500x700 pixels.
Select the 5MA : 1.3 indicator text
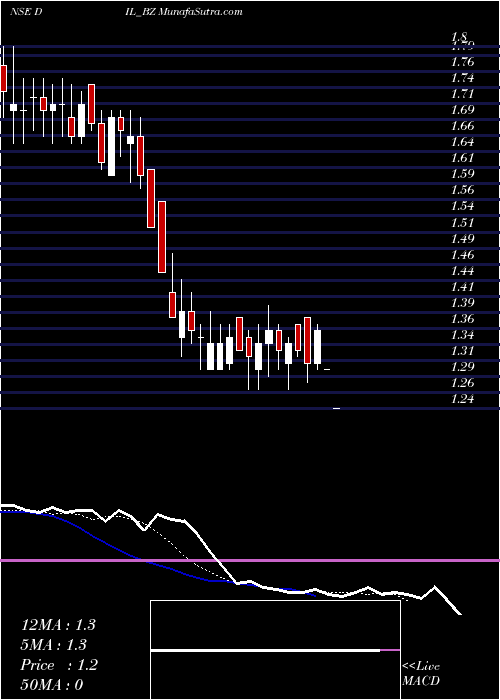(x=54, y=645)
